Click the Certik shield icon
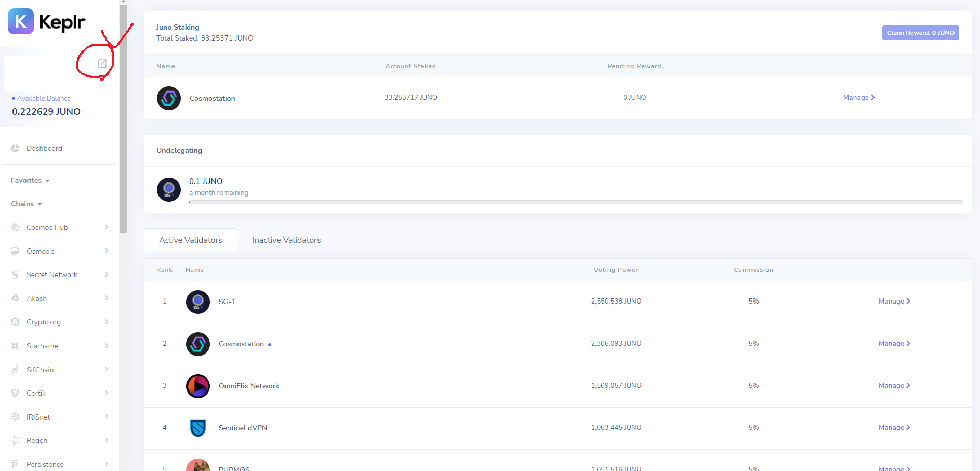 coord(15,393)
